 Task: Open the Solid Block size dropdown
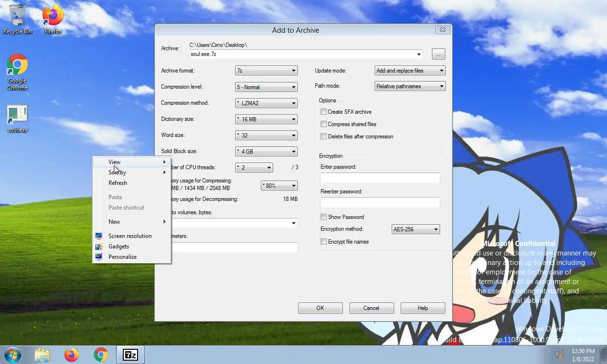click(267, 152)
